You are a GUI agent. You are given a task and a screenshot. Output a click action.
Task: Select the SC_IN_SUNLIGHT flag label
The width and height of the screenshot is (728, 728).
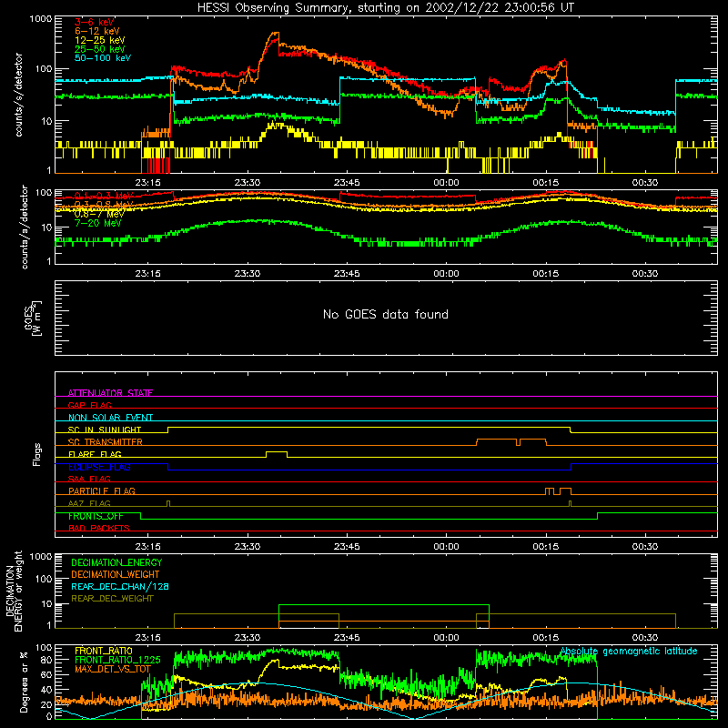click(105, 430)
